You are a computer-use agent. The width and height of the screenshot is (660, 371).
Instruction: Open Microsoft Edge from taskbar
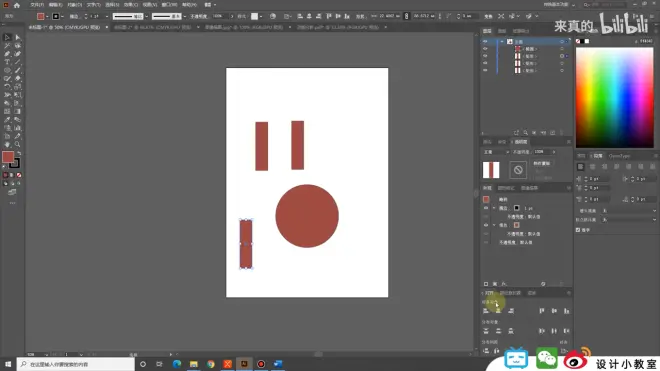177,364
